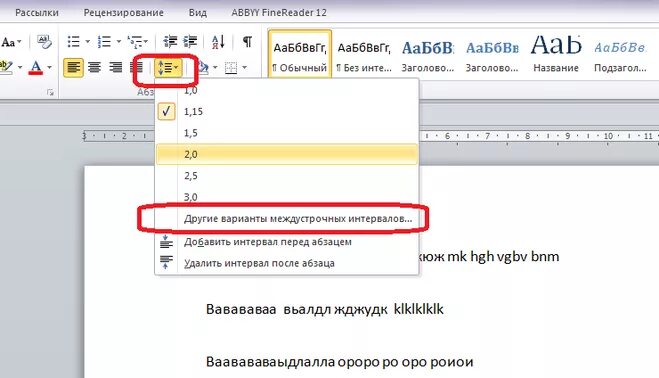Open the Рецензирование tab
The image size is (659, 378).
tap(124, 13)
